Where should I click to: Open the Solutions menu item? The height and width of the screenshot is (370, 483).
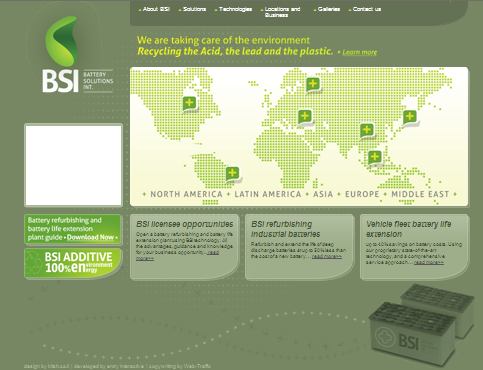pos(194,9)
